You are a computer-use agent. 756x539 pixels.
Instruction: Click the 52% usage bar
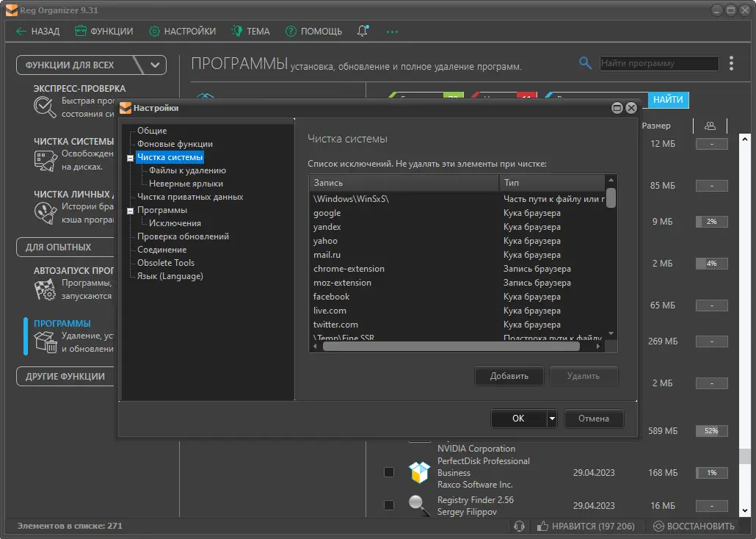(x=712, y=431)
